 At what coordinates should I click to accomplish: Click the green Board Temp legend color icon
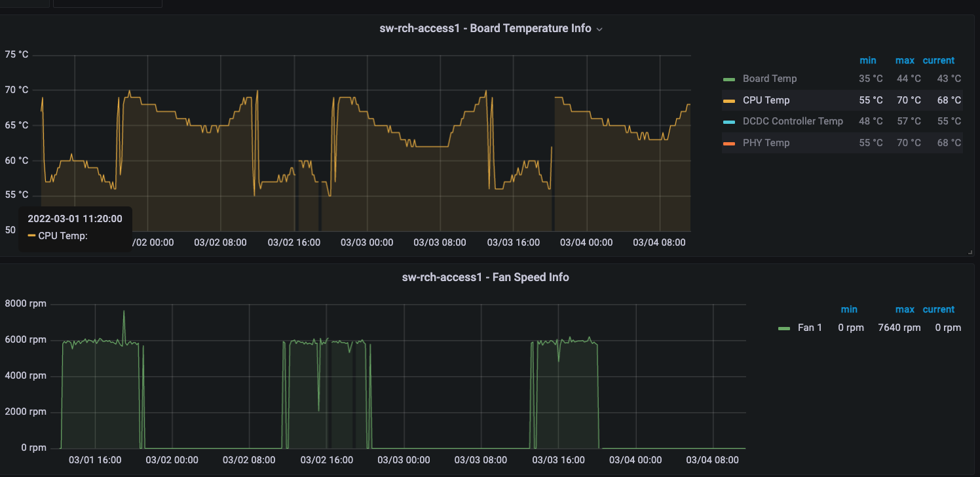pyautogui.click(x=729, y=79)
